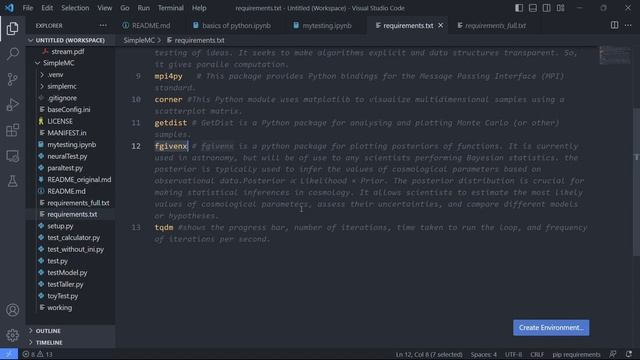Image resolution: width=640 pixels, height=360 pixels.
Task: Customize layout from title bar
Action: pos(560,8)
